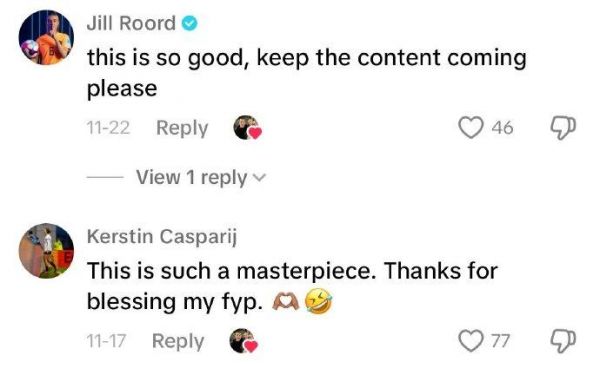Open creator-liked avatar on Jill Roord's comment

point(248,127)
